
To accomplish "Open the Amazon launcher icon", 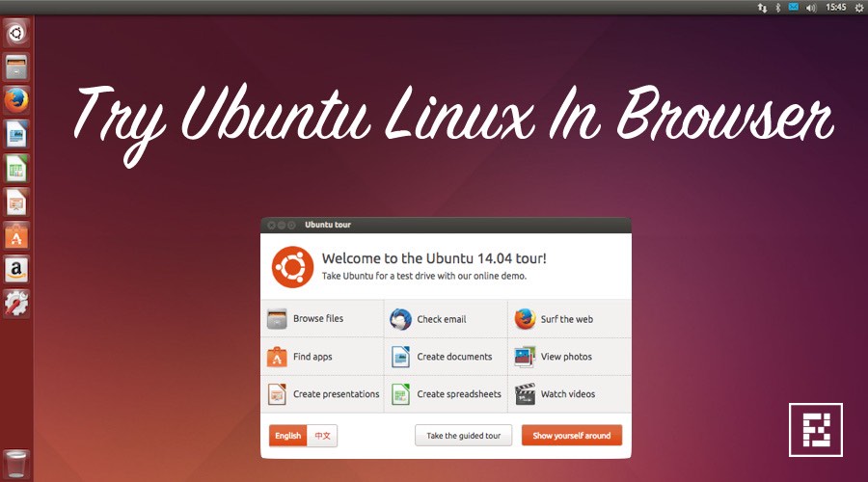I will 16,270.
